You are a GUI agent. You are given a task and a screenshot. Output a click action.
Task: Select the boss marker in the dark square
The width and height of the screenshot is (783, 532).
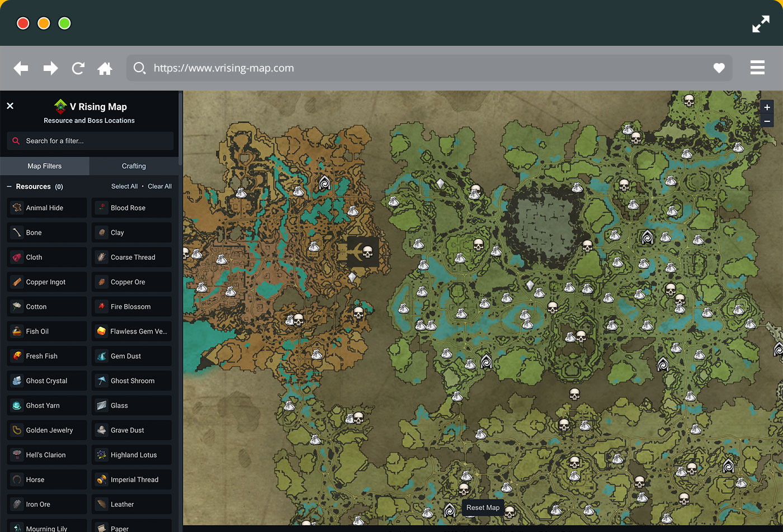click(x=367, y=252)
